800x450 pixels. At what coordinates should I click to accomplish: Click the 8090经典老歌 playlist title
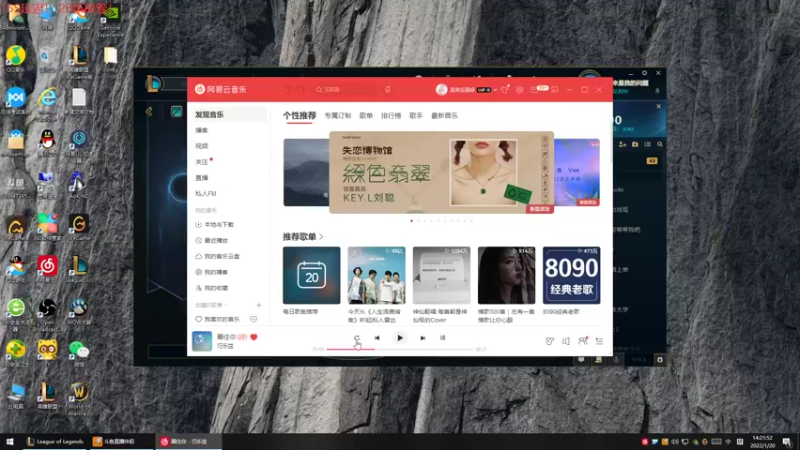tap(561, 312)
